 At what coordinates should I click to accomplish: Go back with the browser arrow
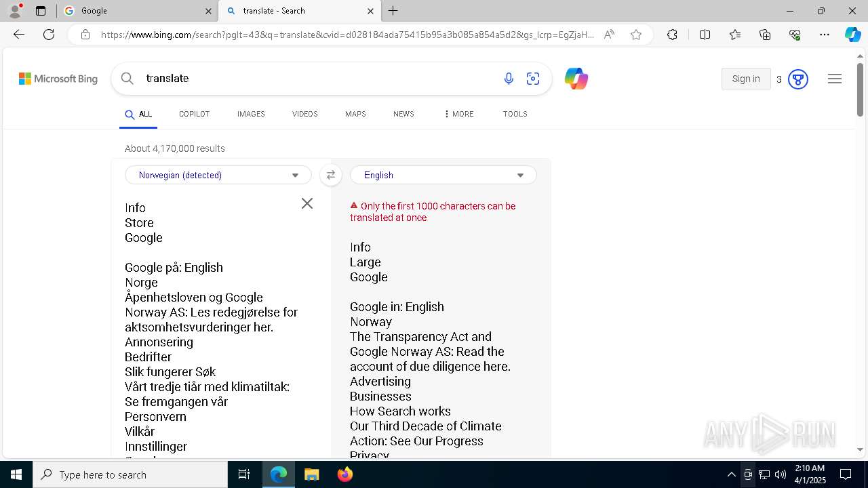point(19,35)
